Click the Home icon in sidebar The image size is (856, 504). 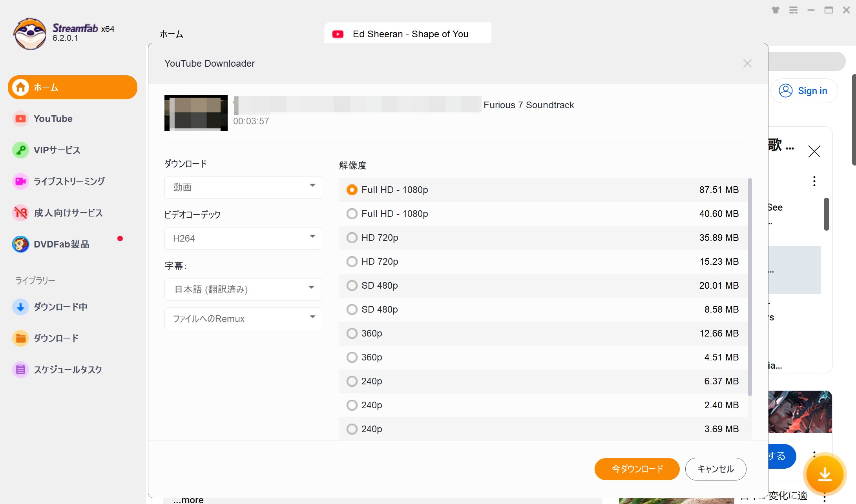(x=20, y=87)
